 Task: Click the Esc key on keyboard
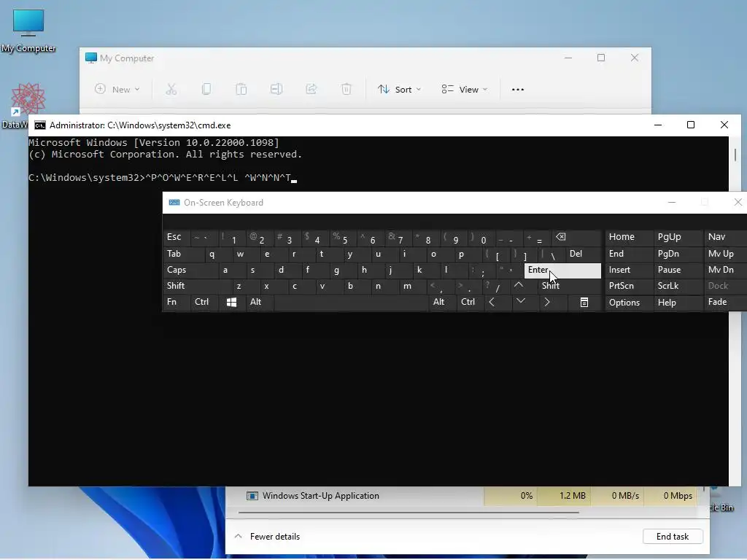177,237
